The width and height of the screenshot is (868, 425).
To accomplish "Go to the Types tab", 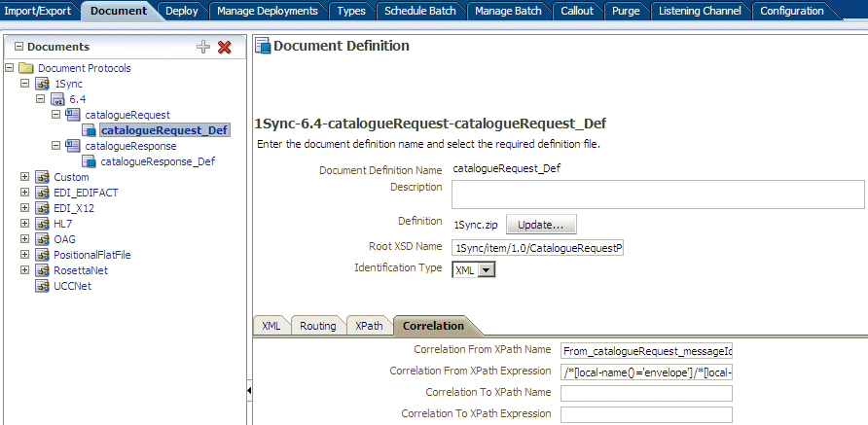I will click(x=351, y=11).
